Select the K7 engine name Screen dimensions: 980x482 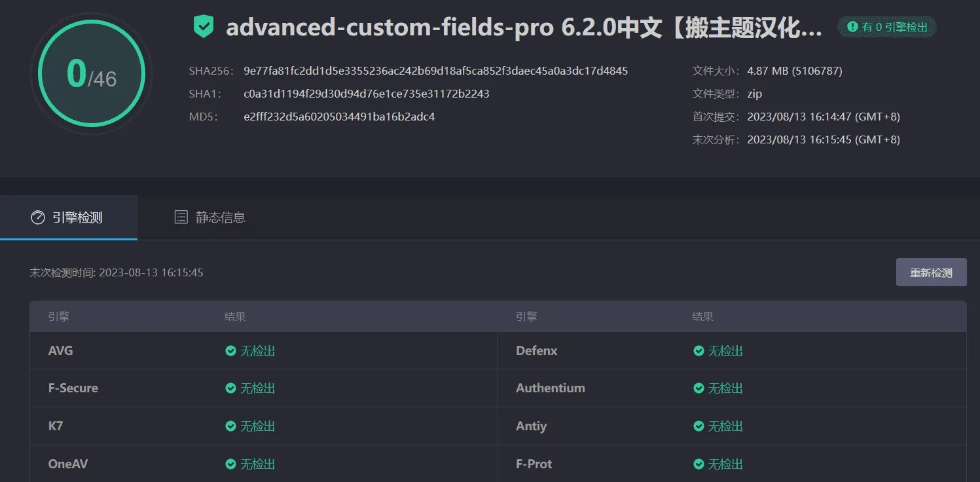[56, 426]
